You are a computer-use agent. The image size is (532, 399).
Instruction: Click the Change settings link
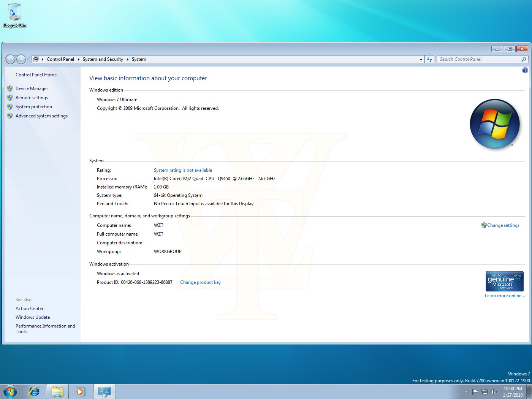503,225
